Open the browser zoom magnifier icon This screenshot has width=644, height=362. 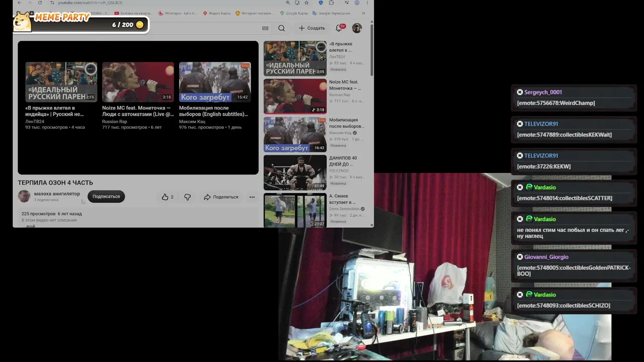tap(288, 3)
